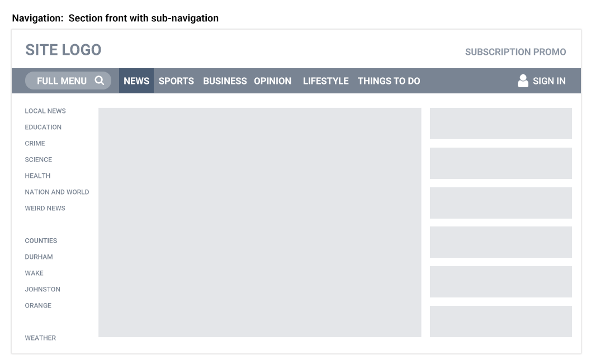591x364 pixels.
Task: Open the Weather sidebar link
Action: pyautogui.click(x=40, y=338)
